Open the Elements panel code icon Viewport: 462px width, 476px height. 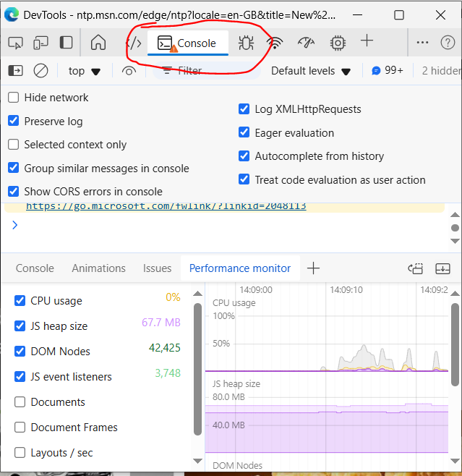click(x=134, y=43)
